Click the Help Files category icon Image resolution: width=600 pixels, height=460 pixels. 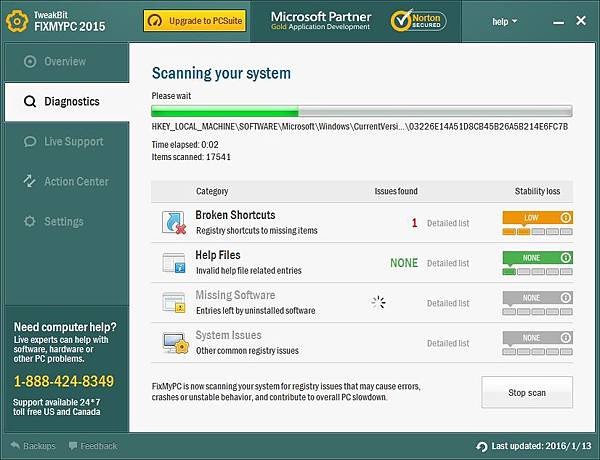click(174, 263)
